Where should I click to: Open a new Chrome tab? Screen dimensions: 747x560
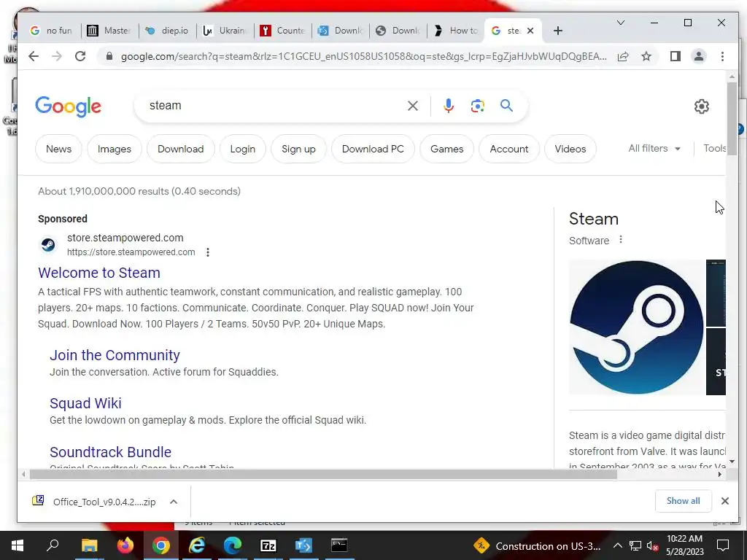pyautogui.click(x=558, y=31)
